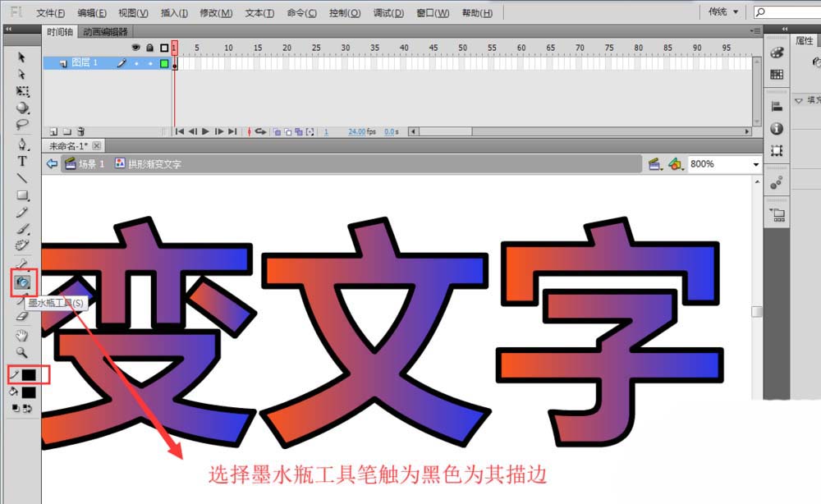
Task: Open the 传统 workspace dropdown
Action: (x=723, y=11)
